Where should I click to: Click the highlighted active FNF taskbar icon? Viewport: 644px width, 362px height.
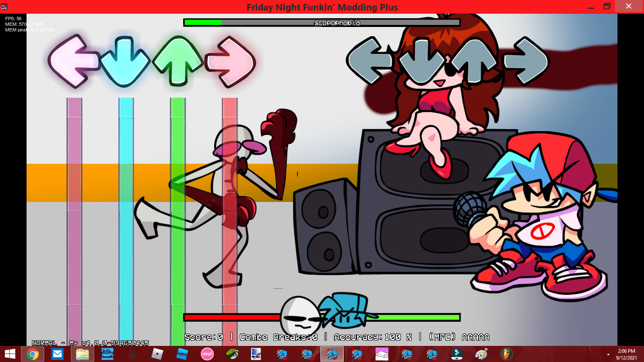pos(332,354)
